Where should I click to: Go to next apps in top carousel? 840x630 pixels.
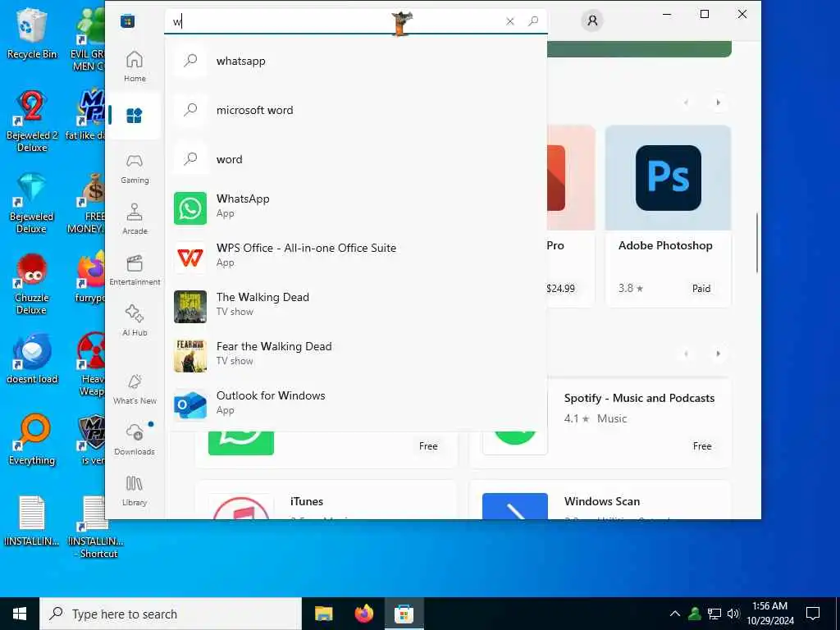719,103
